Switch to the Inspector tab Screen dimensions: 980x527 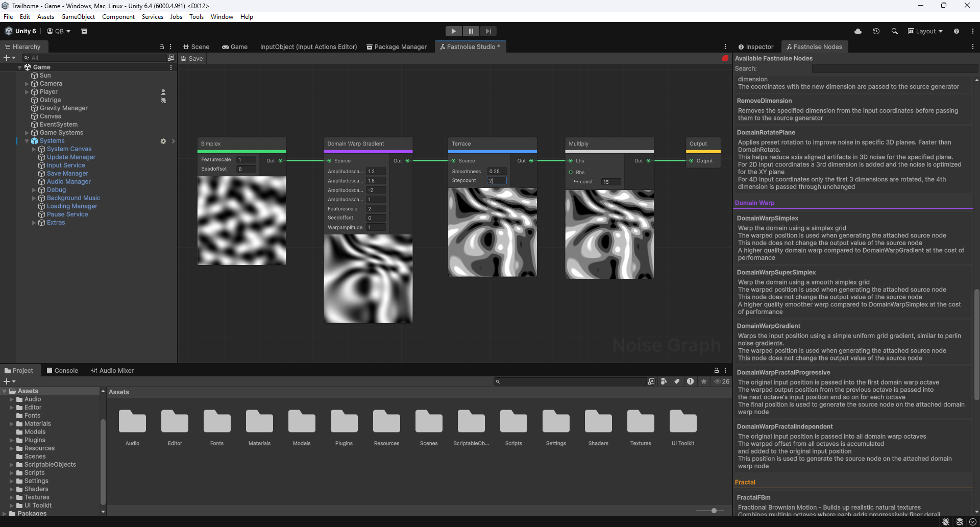(756, 46)
